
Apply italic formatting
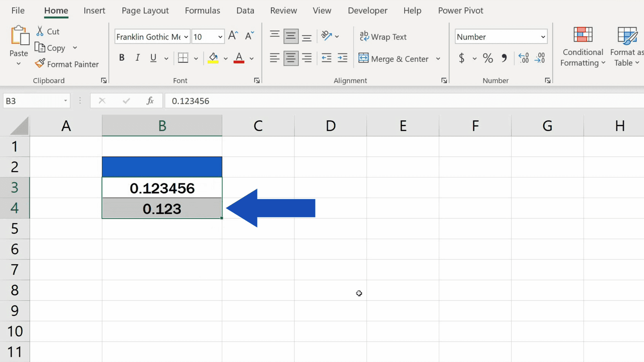[137, 58]
